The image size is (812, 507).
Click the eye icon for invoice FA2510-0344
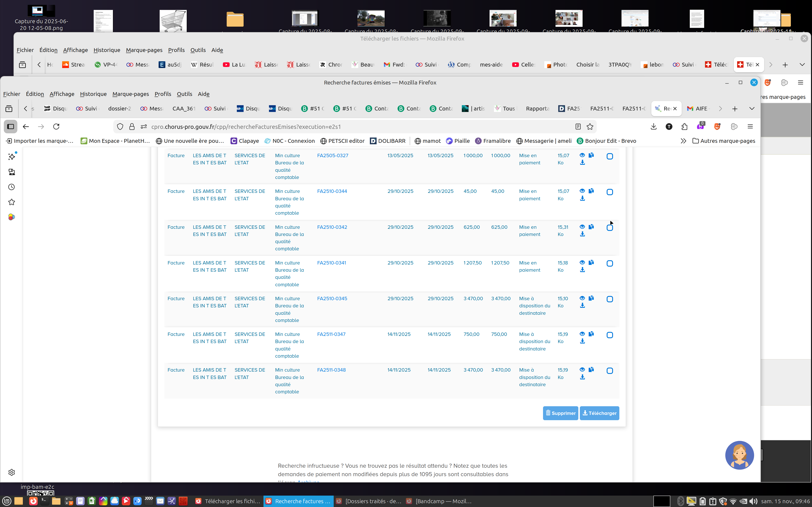tap(582, 191)
